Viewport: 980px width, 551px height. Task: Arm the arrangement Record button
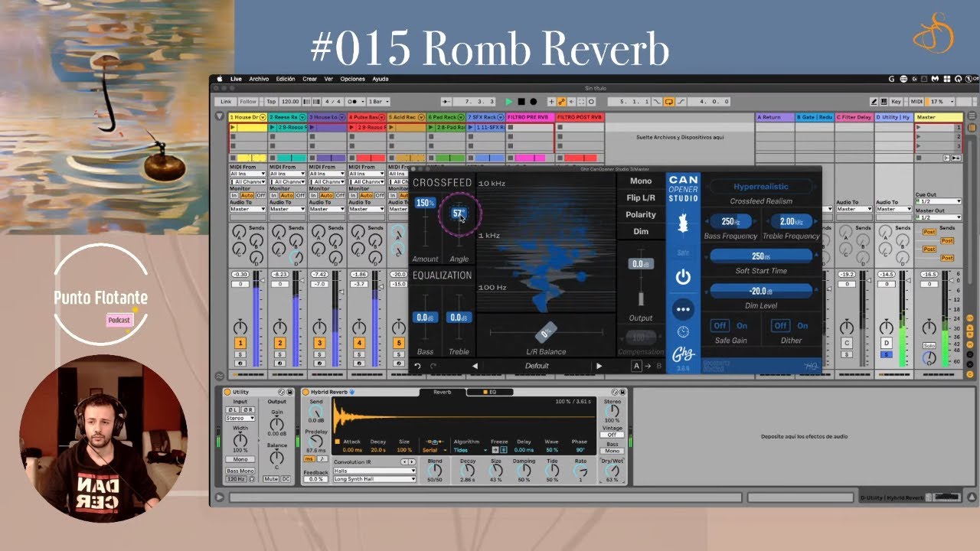coord(534,102)
